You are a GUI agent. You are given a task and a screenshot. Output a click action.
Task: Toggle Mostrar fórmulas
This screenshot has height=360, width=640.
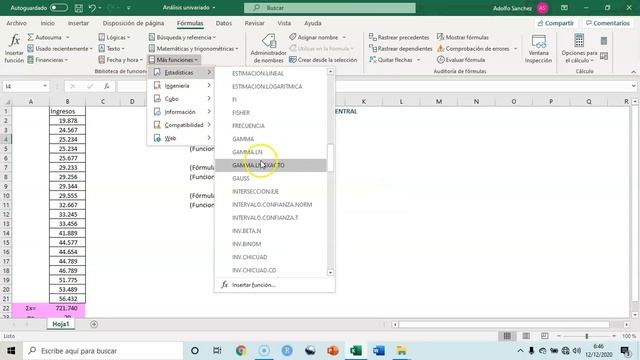click(462, 37)
